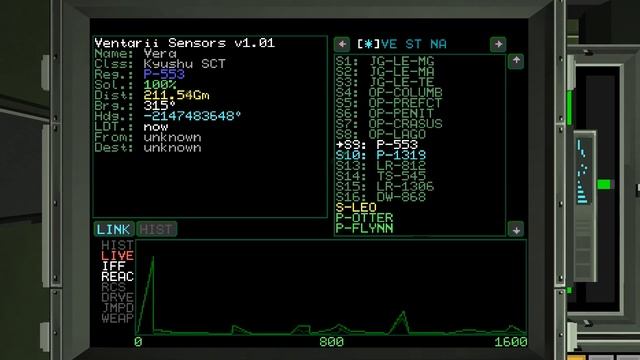Select the P-OTTER entry
The image size is (640, 360).
click(364, 218)
